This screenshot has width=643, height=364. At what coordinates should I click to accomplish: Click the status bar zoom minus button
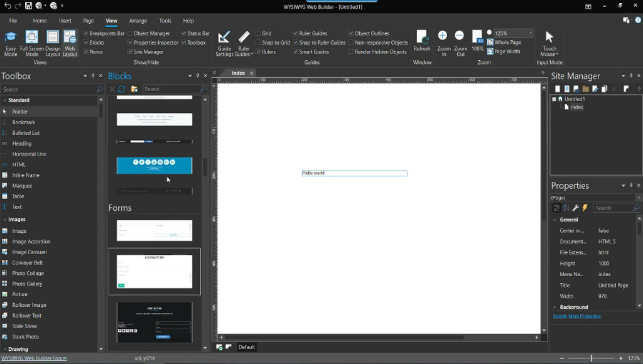[562, 358]
